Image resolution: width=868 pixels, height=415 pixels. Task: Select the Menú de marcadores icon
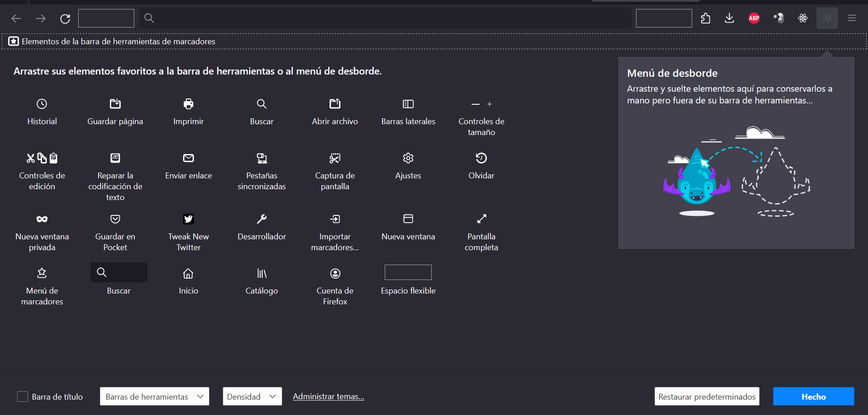tap(42, 273)
